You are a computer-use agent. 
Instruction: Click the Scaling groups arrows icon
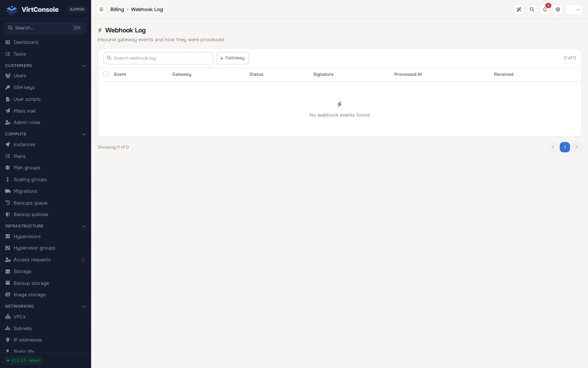tap(8, 179)
